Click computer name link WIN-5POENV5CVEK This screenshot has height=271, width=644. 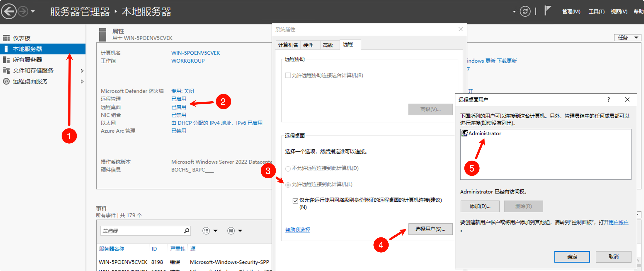tap(196, 53)
